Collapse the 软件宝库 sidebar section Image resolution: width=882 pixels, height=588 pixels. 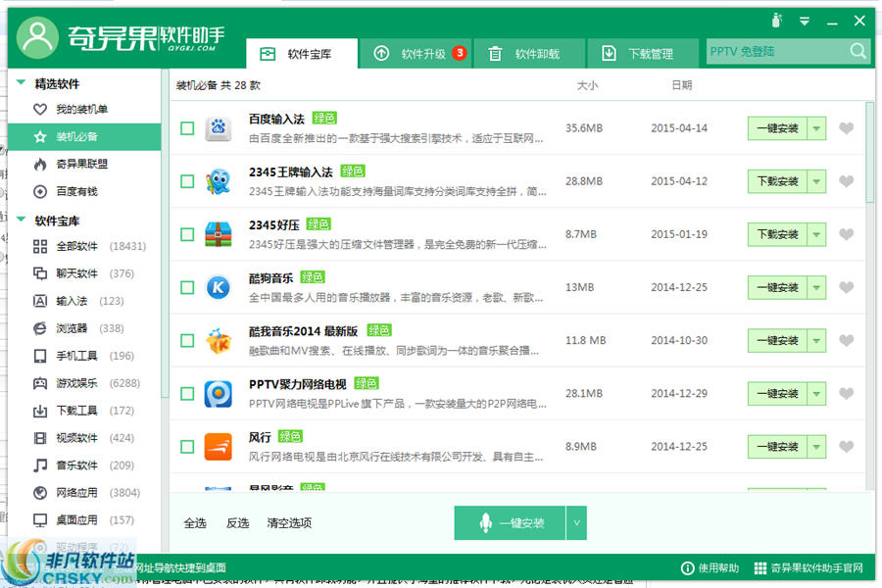tap(22, 220)
